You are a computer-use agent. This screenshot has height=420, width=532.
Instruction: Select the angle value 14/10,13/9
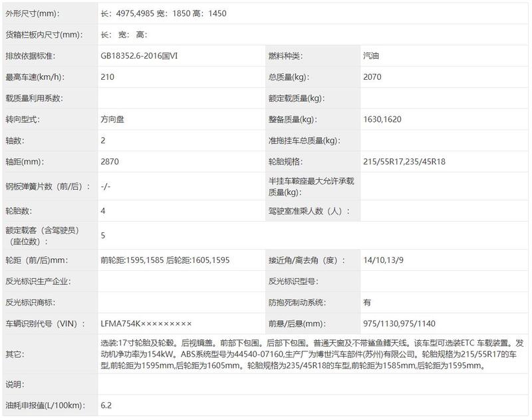[x=383, y=260]
